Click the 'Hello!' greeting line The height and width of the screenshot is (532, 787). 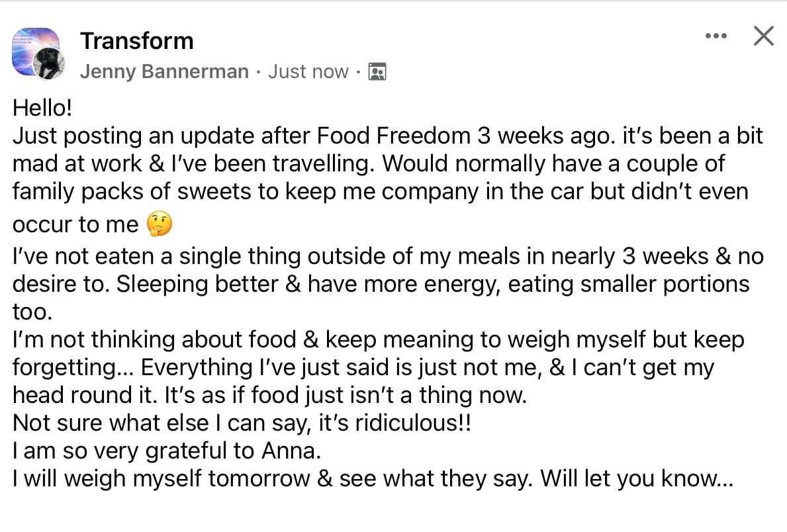[42, 107]
